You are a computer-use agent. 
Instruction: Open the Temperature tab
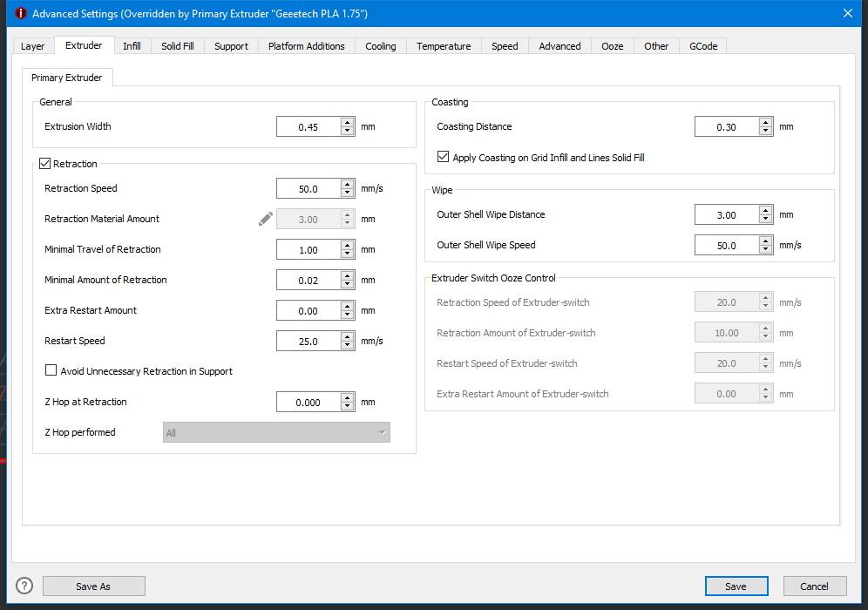pos(444,46)
